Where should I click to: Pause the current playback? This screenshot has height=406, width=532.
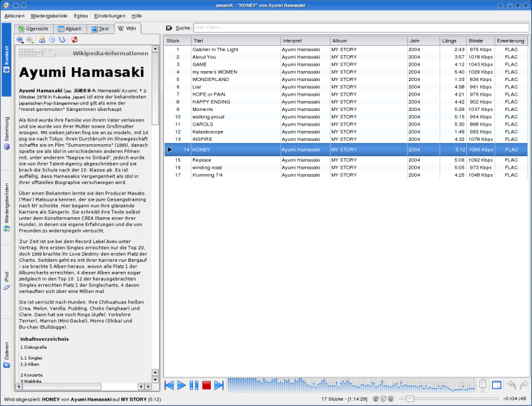(194, 385)
